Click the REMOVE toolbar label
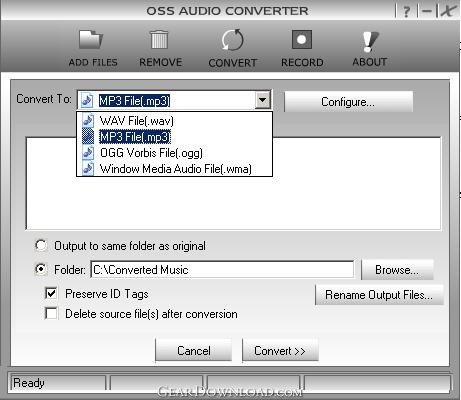The height and width of the screenshot is (400, 461). click(x=161, y=62)
